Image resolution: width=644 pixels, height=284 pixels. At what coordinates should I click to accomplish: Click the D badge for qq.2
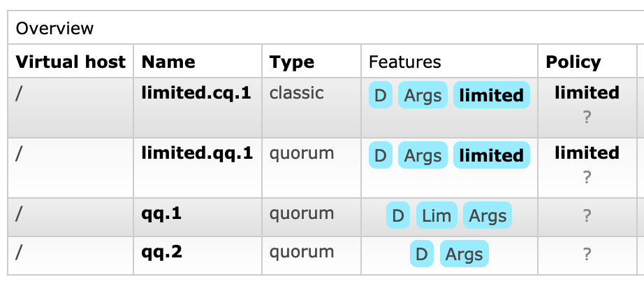point(421,253)
